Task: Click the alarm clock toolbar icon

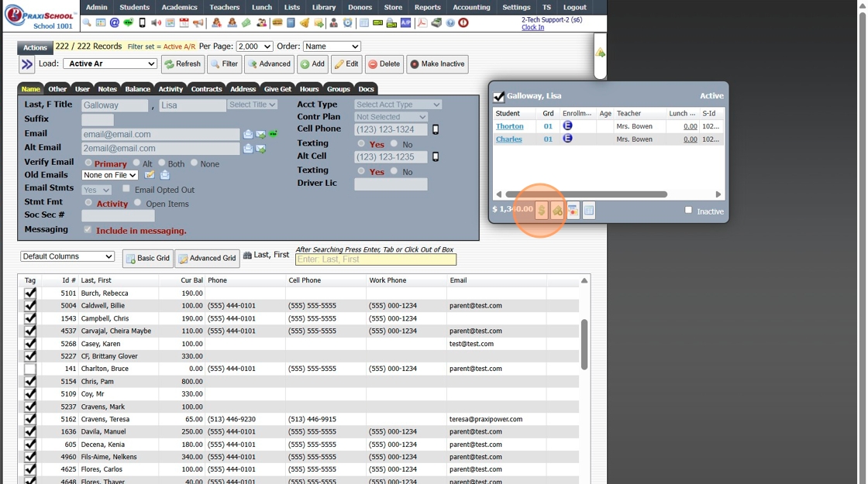Action: (x=348, y=23)
